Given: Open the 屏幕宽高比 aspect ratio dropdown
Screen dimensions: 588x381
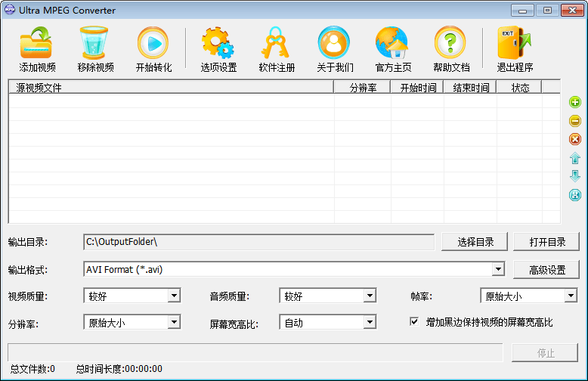Looking at the screenshot, I should tap(370, 322).
